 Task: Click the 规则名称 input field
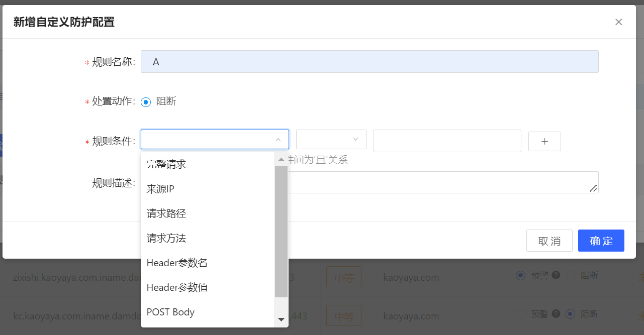pos(370,62)
